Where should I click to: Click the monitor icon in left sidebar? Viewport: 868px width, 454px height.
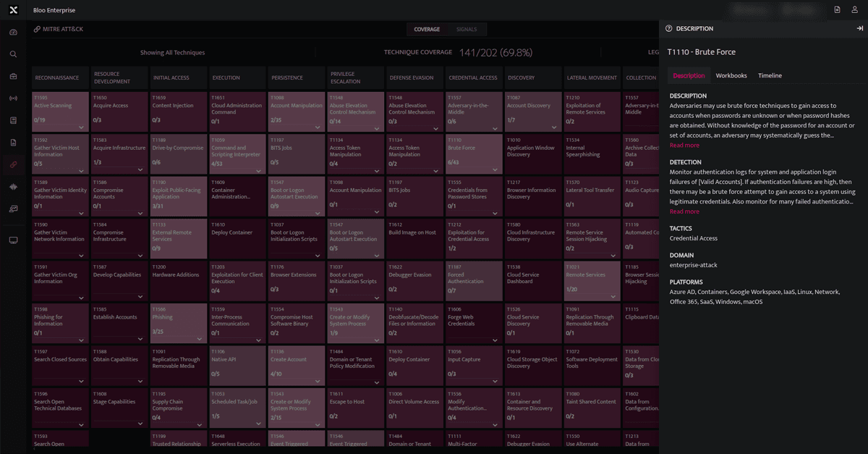coord(13,240)
